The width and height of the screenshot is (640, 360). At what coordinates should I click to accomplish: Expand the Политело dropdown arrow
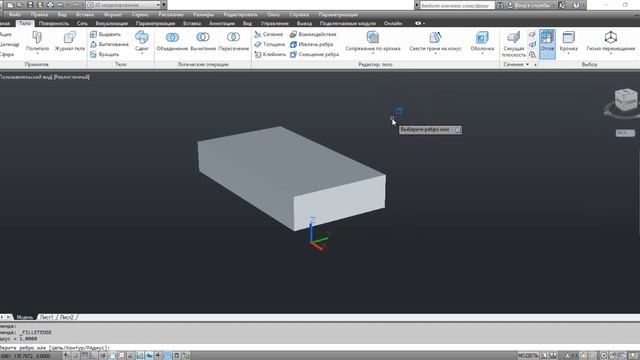pyautogui.click(x=37, y=53)
